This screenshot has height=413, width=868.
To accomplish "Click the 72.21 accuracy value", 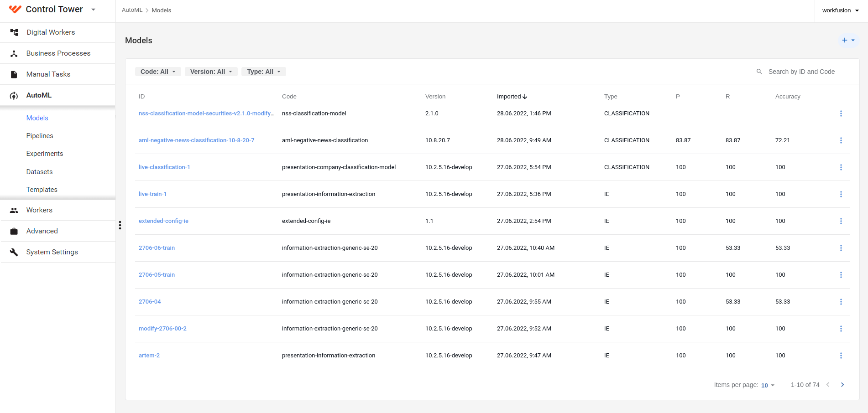I will coord(783,140).
